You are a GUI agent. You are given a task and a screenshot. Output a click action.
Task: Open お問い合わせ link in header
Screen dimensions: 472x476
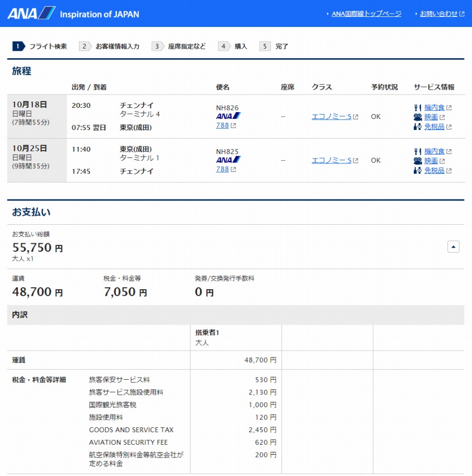[x=438, y=14]
